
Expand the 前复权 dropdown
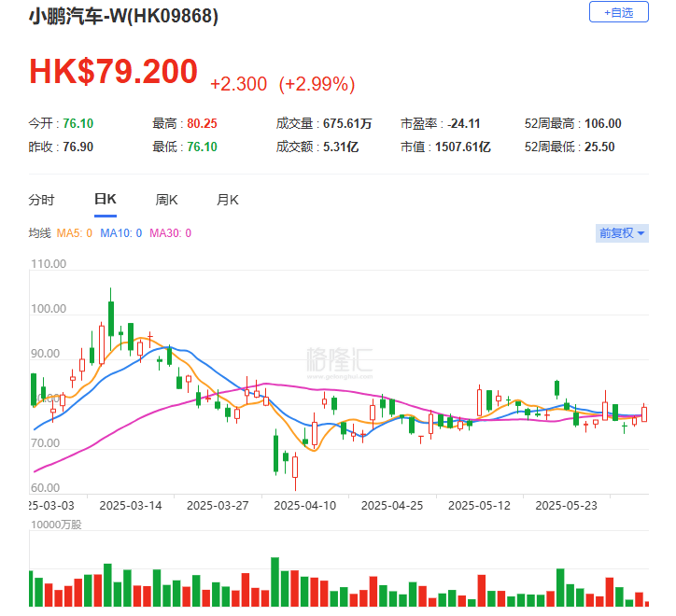622,233
